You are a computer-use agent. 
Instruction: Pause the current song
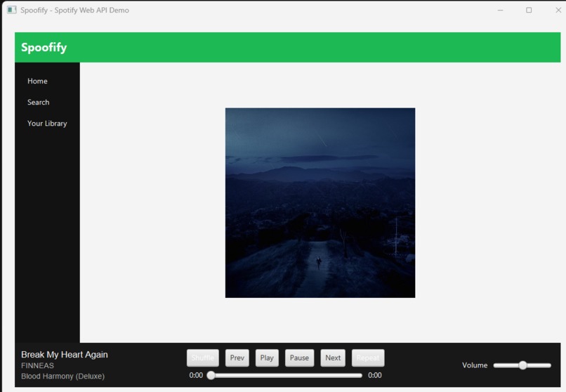click(299, 358)
